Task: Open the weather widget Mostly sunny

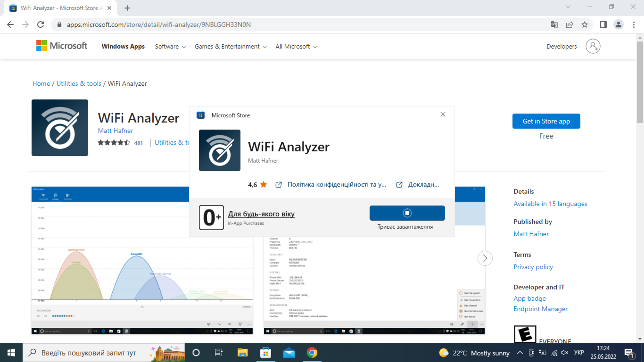Action: tap(474, 353)
